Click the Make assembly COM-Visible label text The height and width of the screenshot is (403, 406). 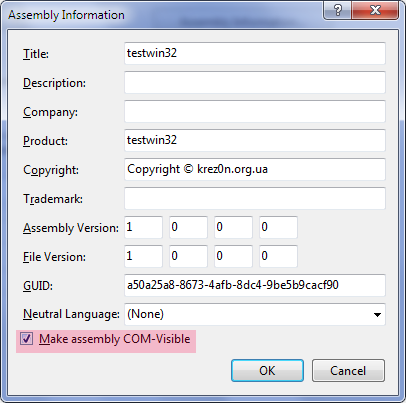click(x=115, y=339)
